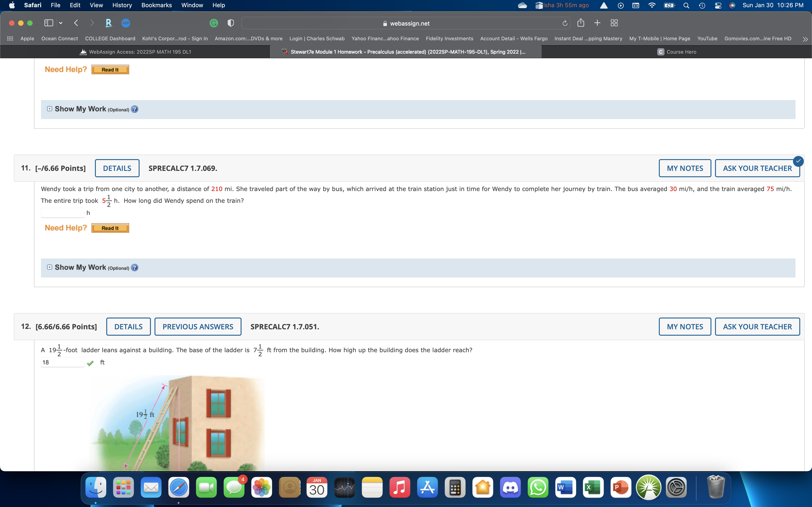The image size is (812, 507).
Task: Click PREVIOUS ANSWERS for question 12
Action: coord(198,327)
